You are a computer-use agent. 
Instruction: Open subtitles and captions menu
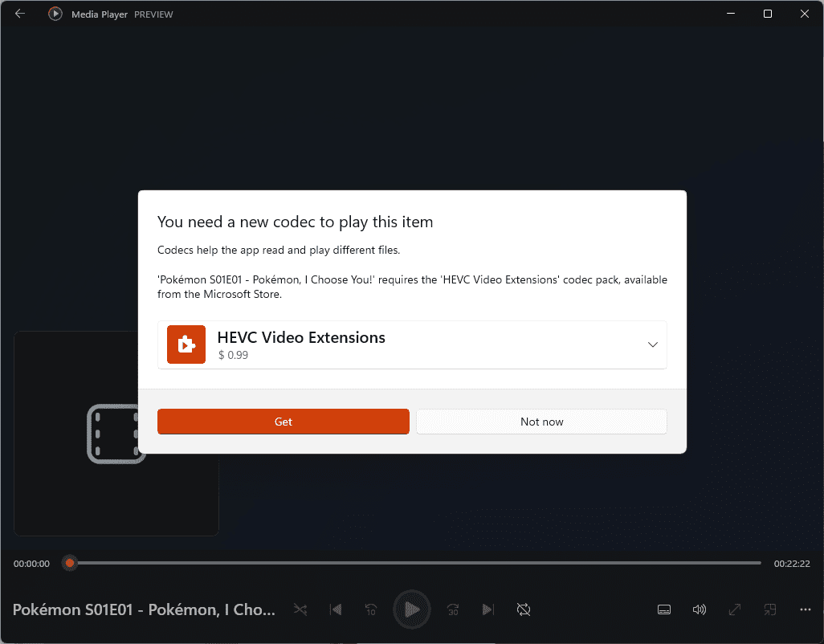[x=663, y=609]
